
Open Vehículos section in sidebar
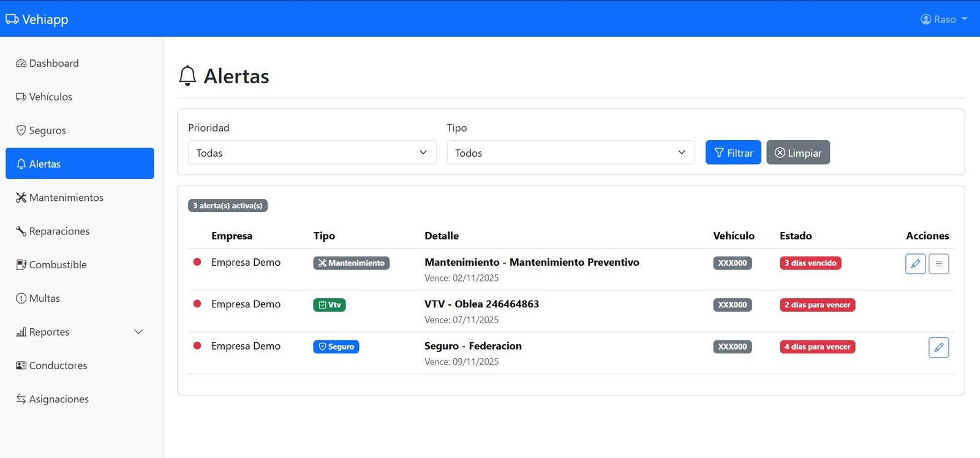pos(50,97)
